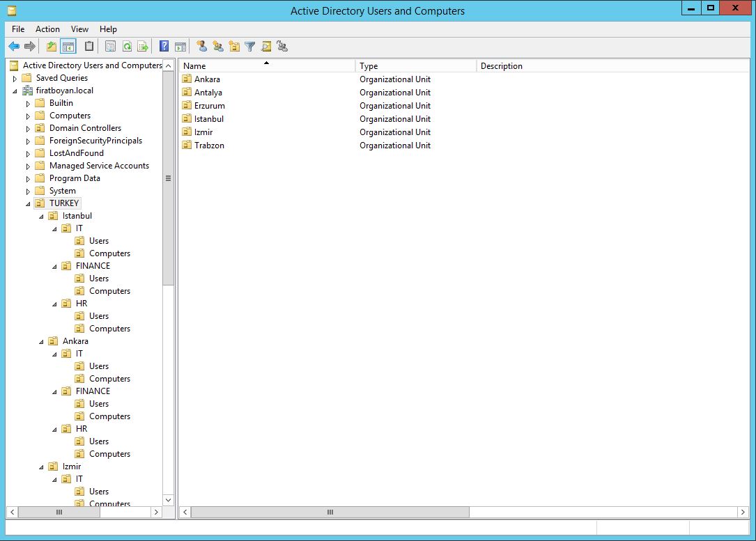Viewport: 756px width, 541px height.
Task: Click the tree pane vertical scrollbar thumb
Action: tap(168, 178)
